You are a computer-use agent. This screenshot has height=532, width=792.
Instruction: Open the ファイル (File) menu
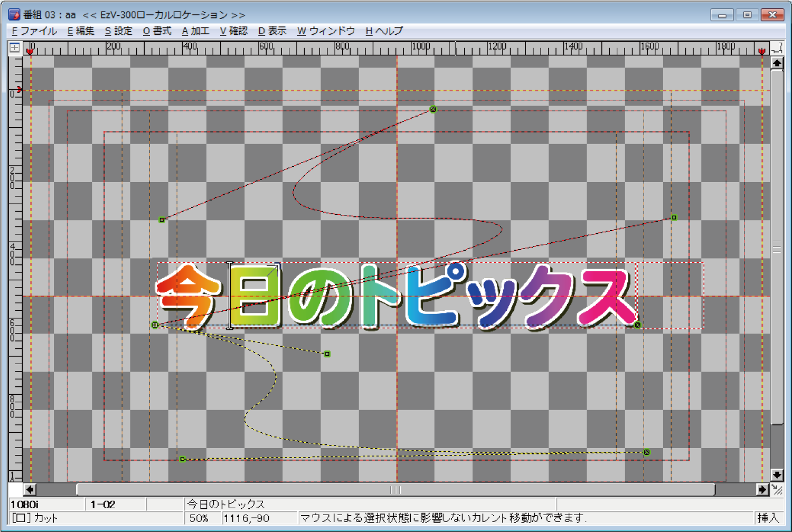tap(34, 31)
